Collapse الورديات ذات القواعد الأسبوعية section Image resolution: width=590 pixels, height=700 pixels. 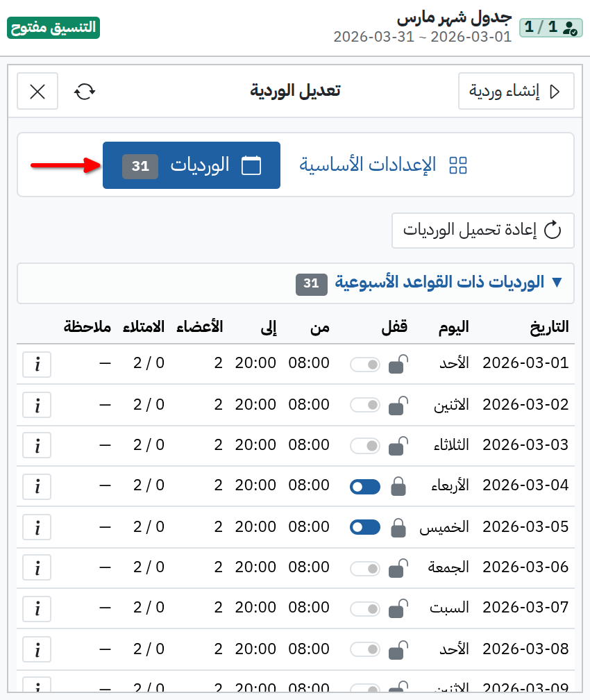click(296, 283)
